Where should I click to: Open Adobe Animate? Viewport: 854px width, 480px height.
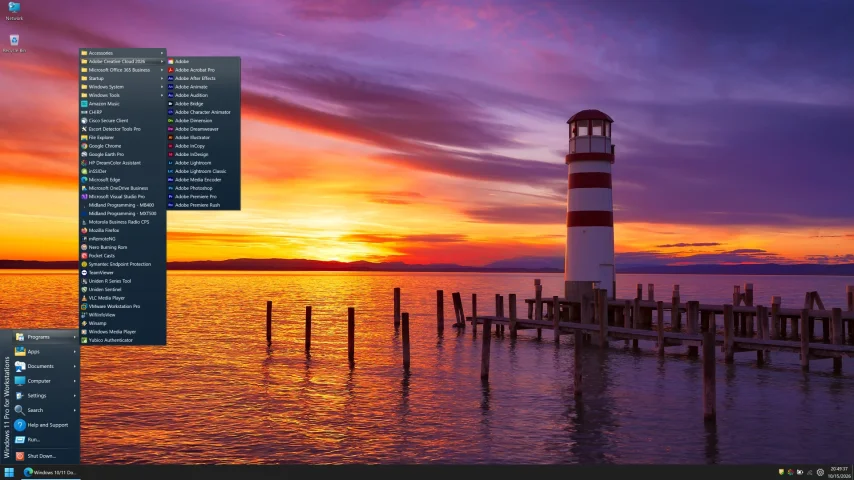204,87
